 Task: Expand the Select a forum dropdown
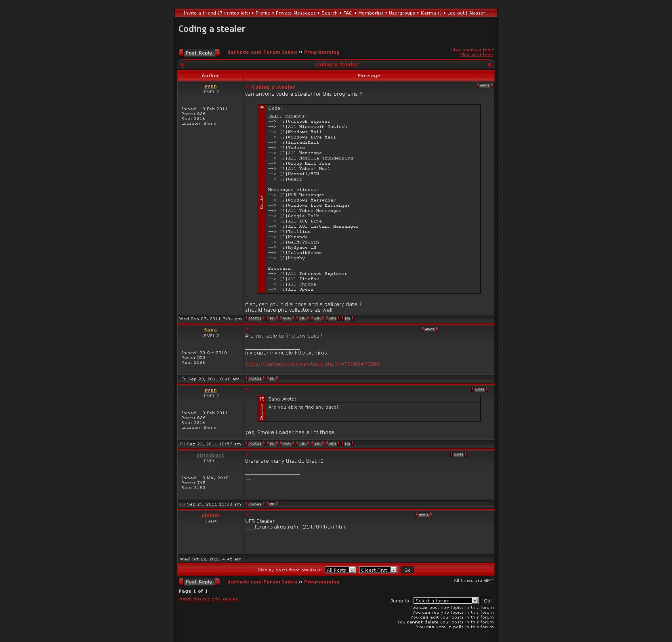[446, 601]
